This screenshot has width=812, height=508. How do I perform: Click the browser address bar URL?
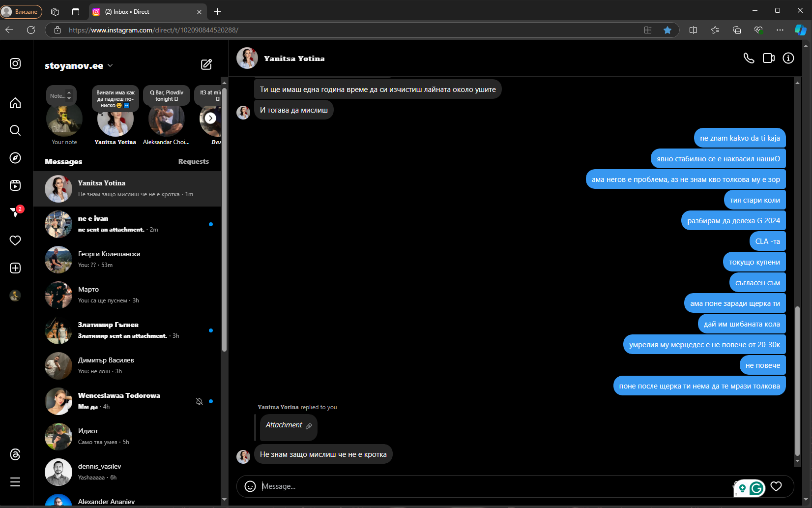[154, 30]
